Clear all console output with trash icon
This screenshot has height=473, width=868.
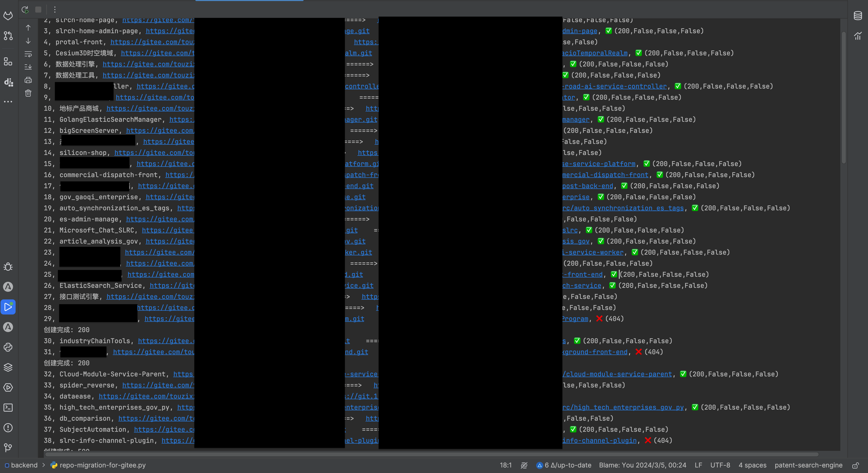[x=28, y=93]
